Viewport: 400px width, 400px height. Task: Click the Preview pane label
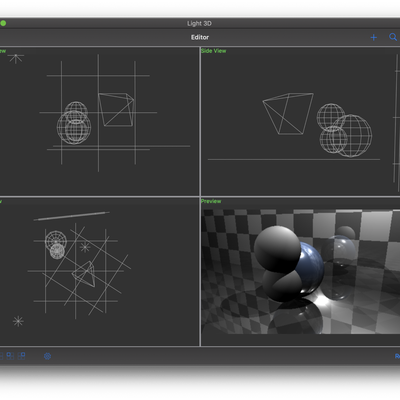point(211,201)
